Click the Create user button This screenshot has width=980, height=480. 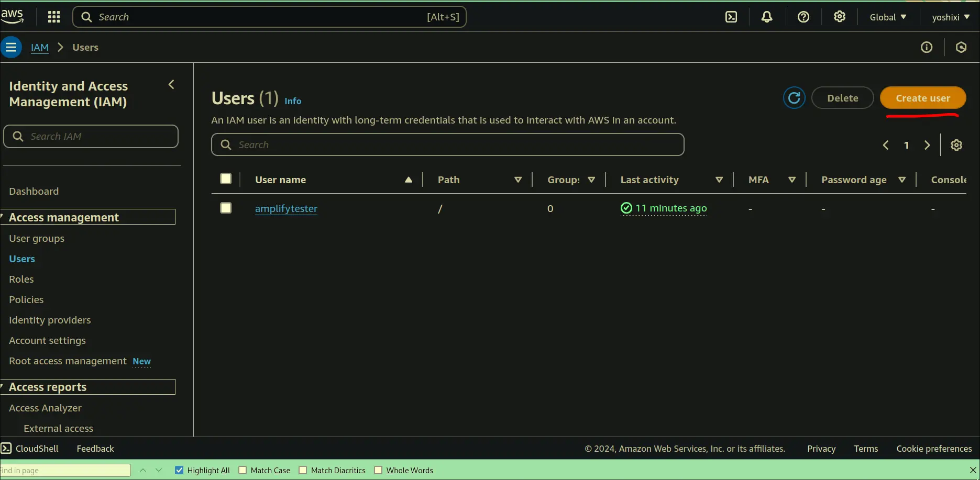(x=922, y=98)
